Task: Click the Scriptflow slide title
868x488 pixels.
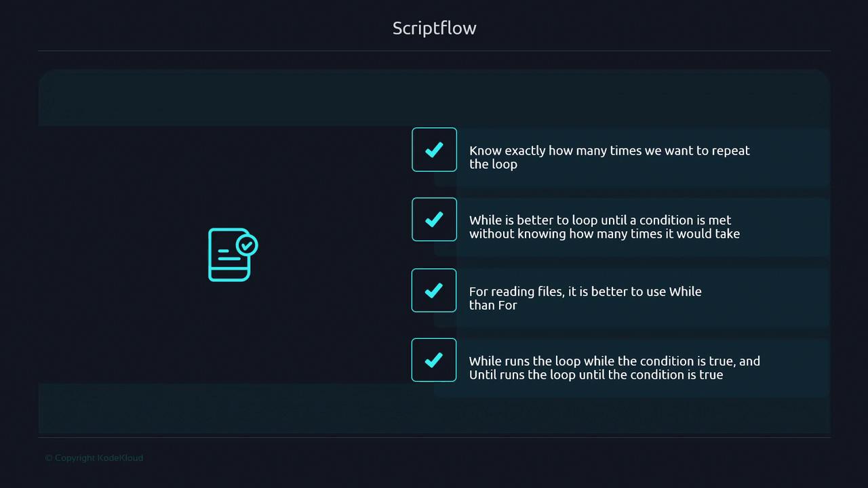Action: [434, 28]
